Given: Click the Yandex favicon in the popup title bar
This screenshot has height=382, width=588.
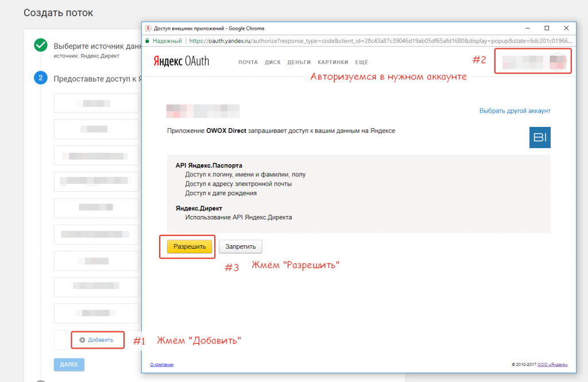Looking at the screenshot, I should tap(148, 28).
